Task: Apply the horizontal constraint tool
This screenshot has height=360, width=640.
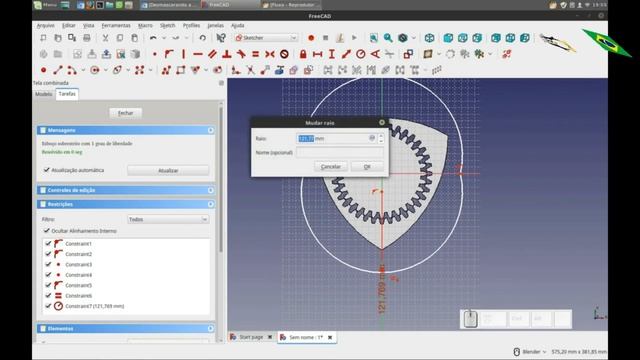Action: [x=198, y=54]
